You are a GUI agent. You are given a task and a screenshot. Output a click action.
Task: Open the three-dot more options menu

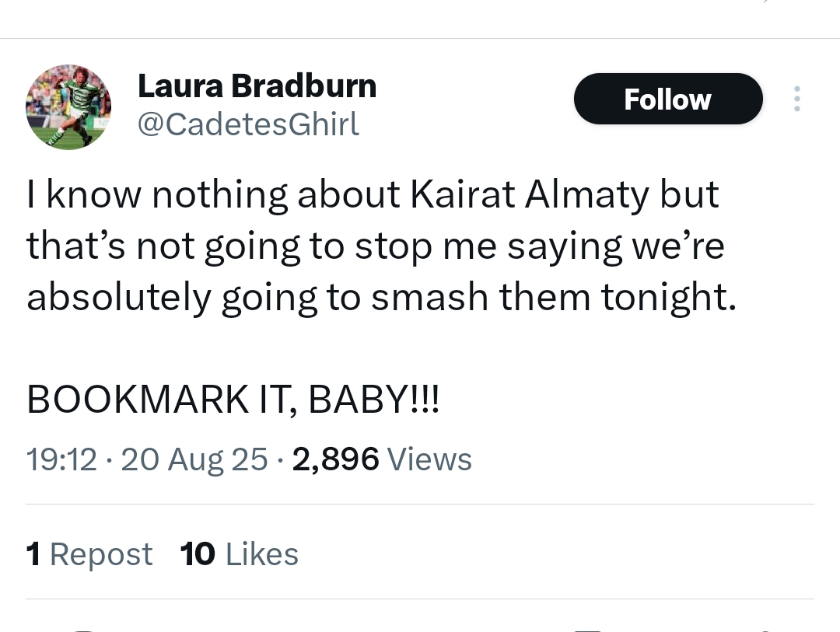click(797, 99)
